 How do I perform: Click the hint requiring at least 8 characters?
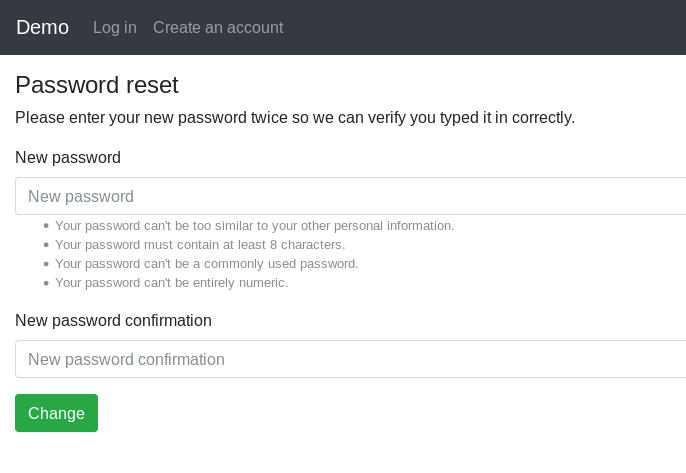[200, 245]
